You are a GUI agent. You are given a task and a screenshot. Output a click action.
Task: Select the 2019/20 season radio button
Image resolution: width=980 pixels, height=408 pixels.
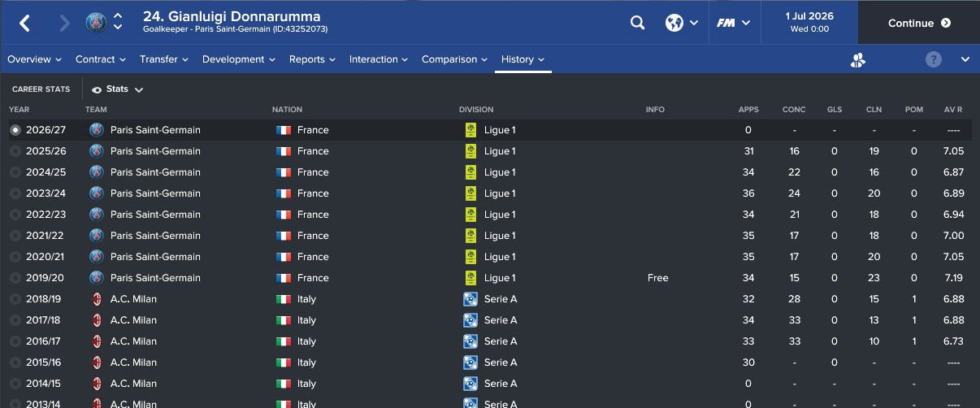click(x=15, y=278)
